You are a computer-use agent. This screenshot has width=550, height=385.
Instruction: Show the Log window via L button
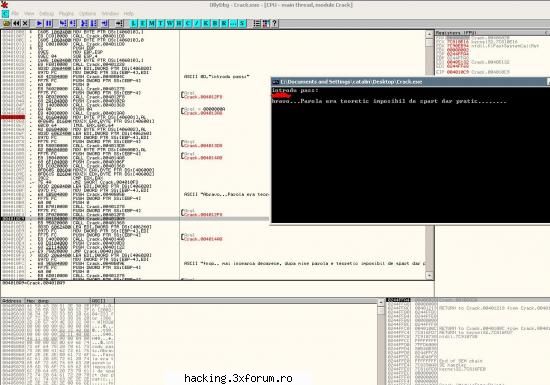point(134,23)
